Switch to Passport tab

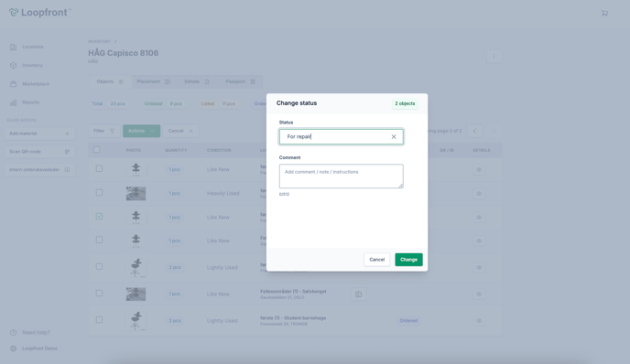pos(240,81)
